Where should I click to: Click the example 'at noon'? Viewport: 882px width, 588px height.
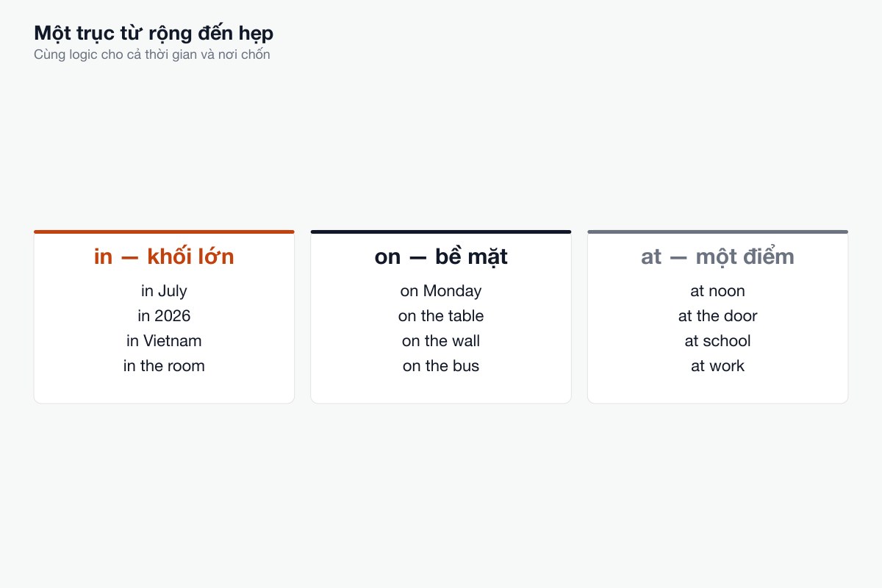pos(717,291)
